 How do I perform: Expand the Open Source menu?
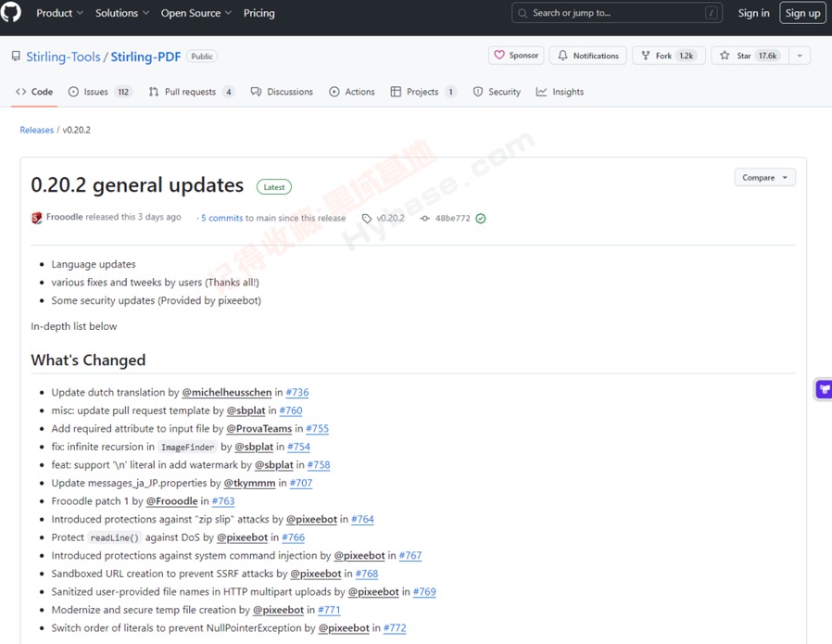pyautogui.click(x=195, y=13)
